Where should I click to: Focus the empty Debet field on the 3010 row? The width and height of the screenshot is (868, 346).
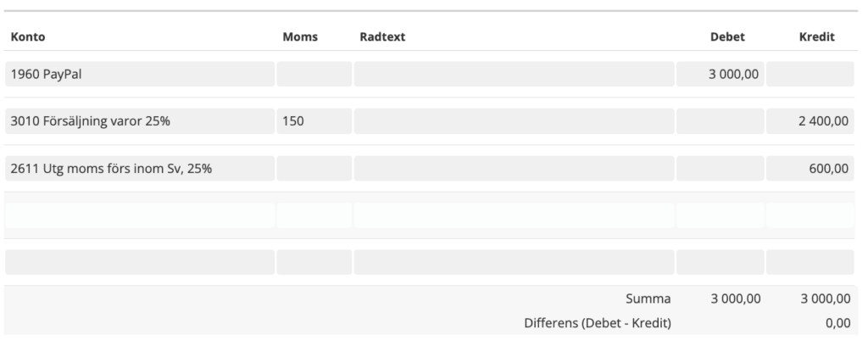click(x=720, y=121)
